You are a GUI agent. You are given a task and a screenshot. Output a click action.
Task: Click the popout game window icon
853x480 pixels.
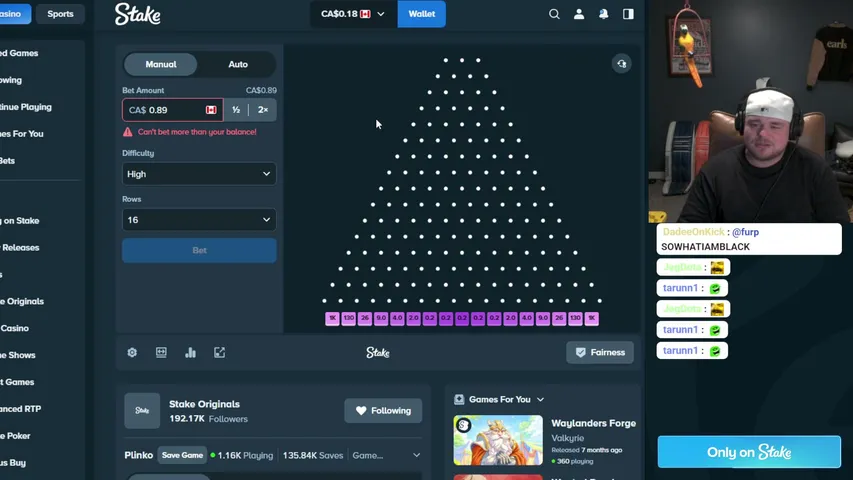point(219,353)
